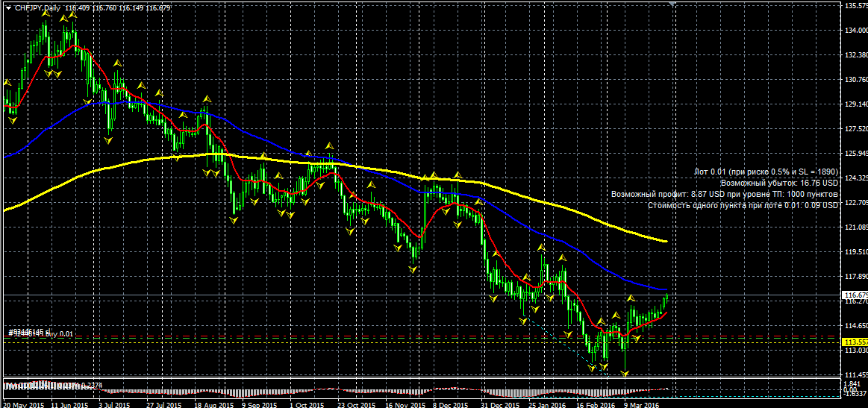
Task: Click the 127.520 price scale value
Action: click(856, 129)
